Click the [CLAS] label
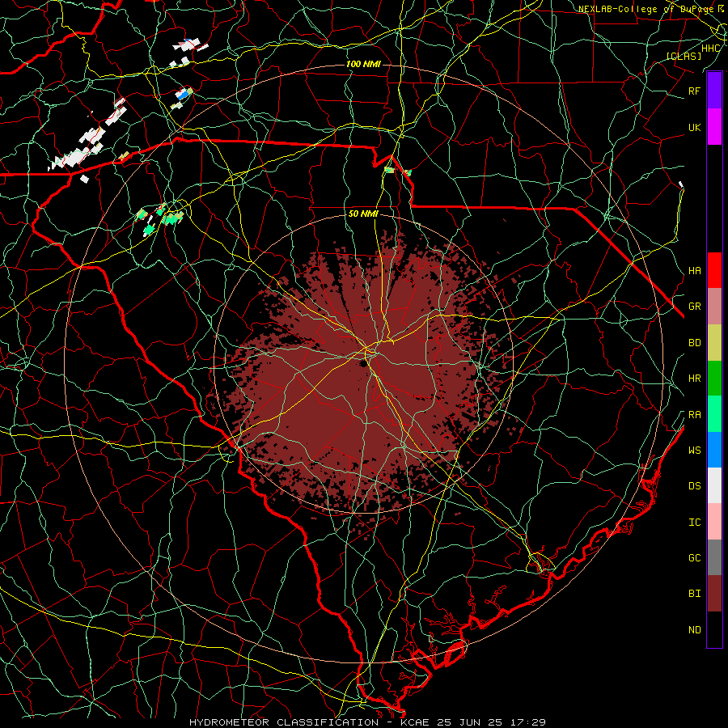Image resolution: width=728 pixels, height=728 pixels. coord(684,56)
